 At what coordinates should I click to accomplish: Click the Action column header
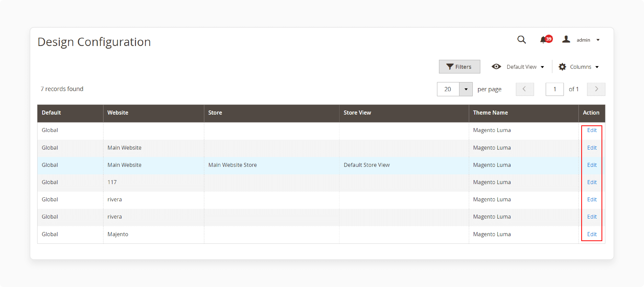click(592, 113)
